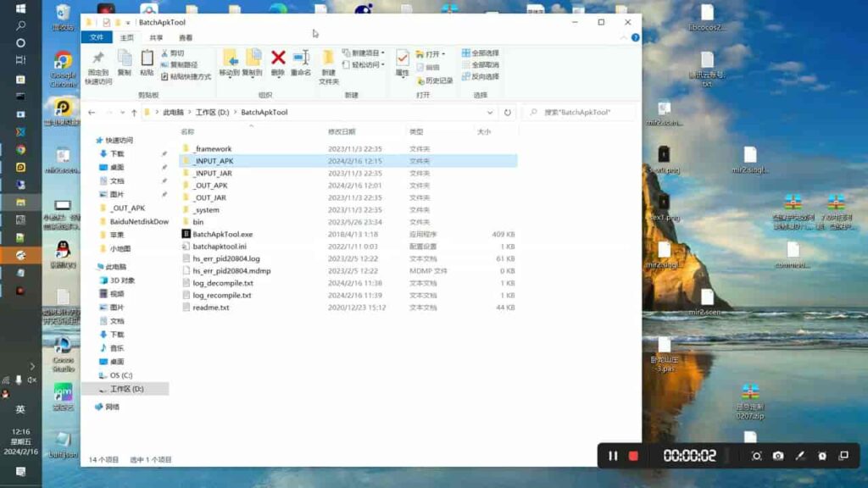Open the recorder's pen annotation tool
The width and height of the screenshot is (868, 488).
799,456
